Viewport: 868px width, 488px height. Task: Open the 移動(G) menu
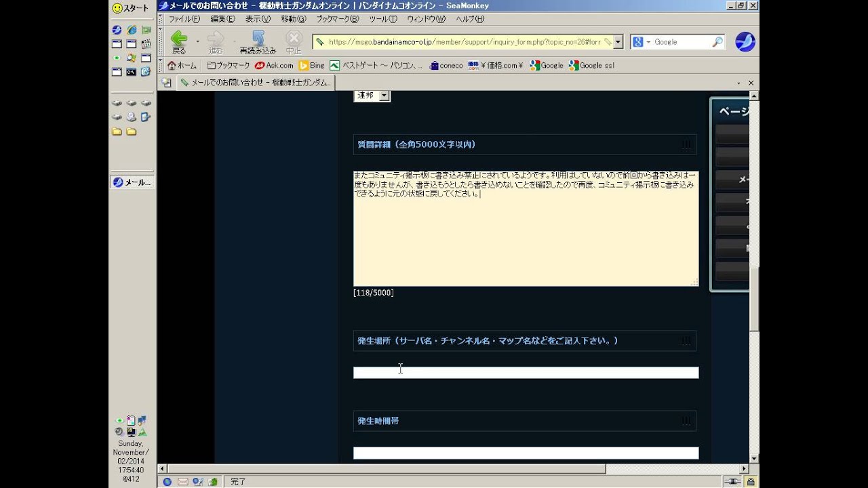(294, 19)
